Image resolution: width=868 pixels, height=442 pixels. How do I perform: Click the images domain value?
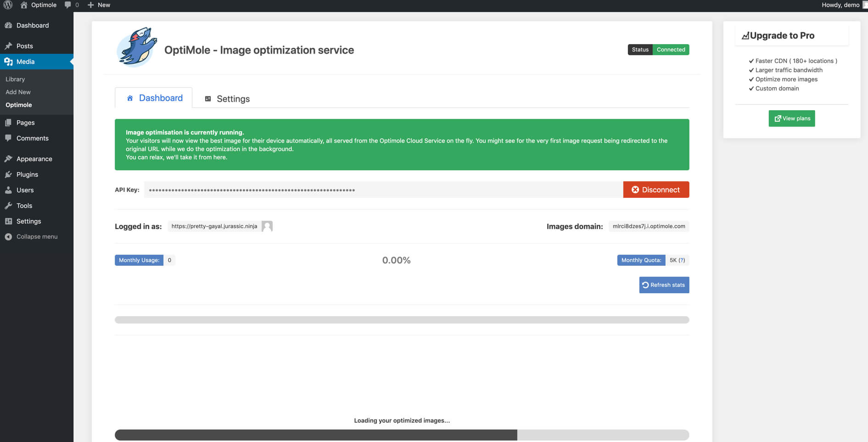coord(649,226)
